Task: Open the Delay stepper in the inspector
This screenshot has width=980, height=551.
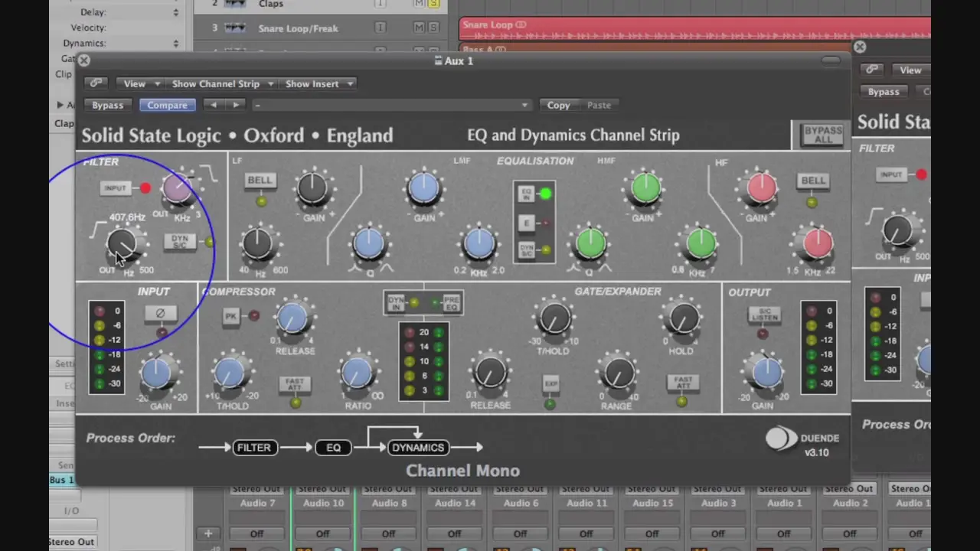Action: click(175, 12)
